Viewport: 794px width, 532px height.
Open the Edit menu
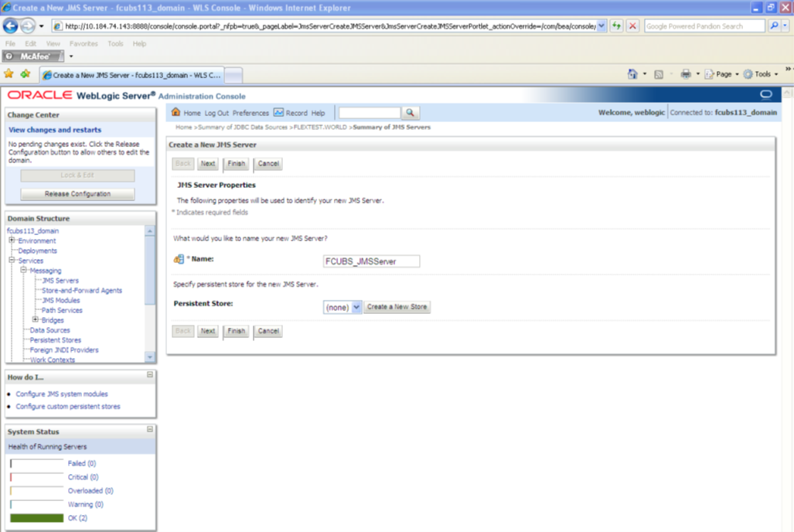coord(30,43)
